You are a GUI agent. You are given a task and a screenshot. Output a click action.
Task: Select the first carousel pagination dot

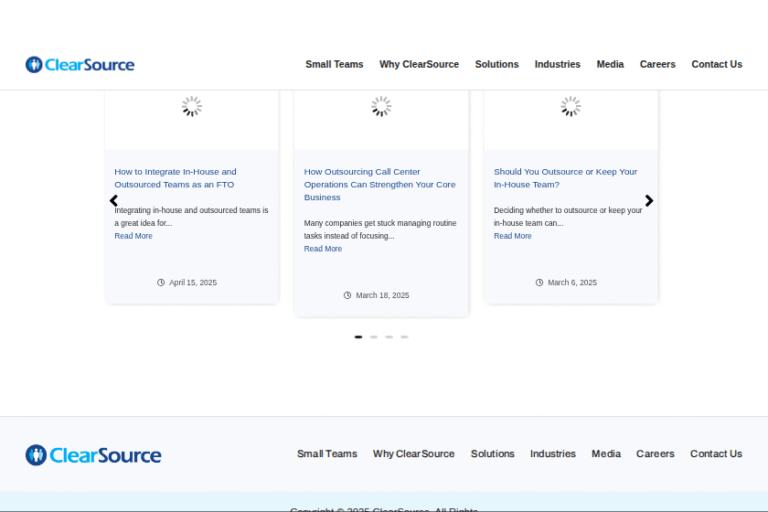(358, 337)
